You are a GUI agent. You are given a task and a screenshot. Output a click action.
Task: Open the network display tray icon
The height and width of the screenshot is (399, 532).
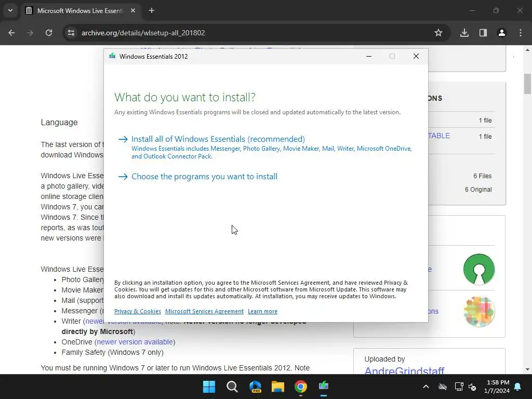(x=459, y=387)
